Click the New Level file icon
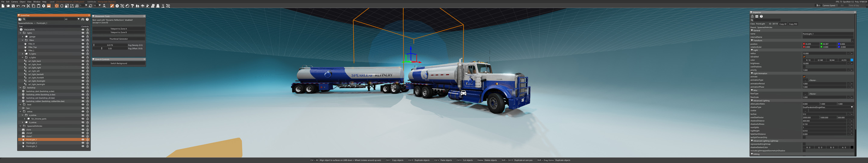Screen dimensions: 868x163 click(3, 6)
